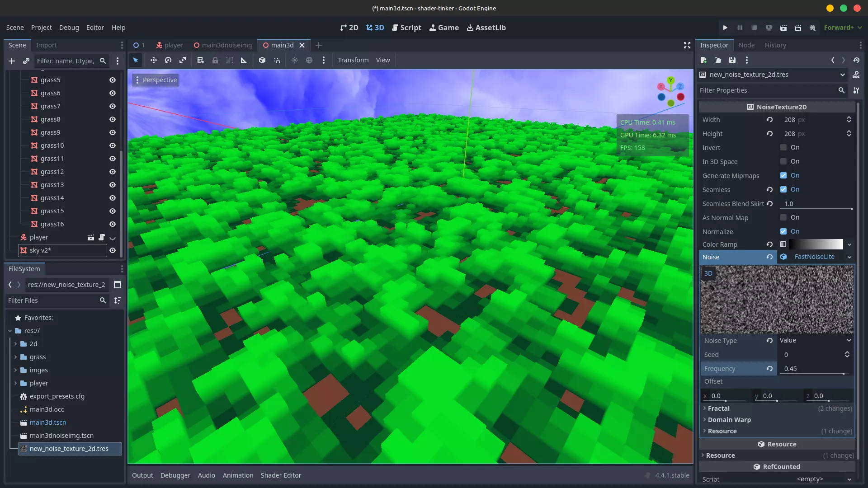Select the Rotate mode tool icon

click(168, 60)
